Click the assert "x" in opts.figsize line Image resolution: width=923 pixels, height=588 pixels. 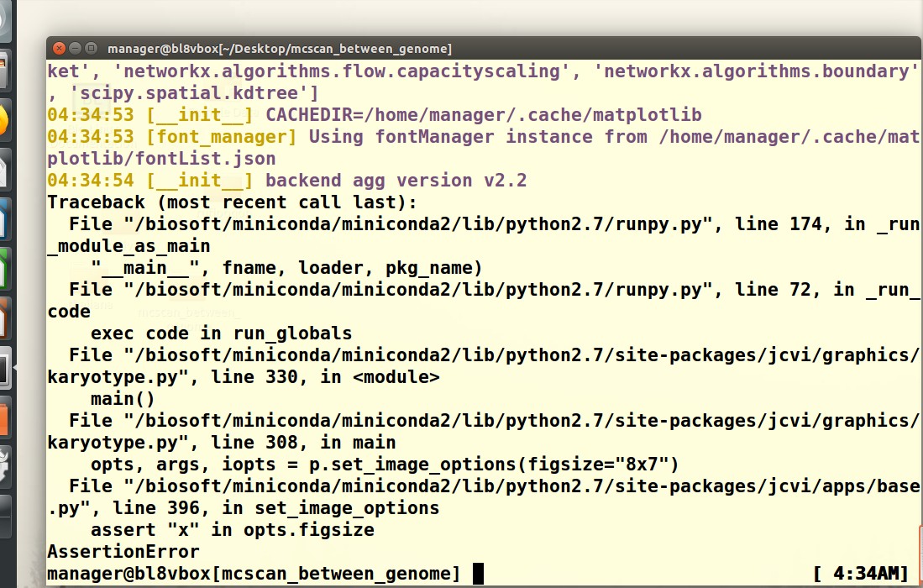click(232, 530)
